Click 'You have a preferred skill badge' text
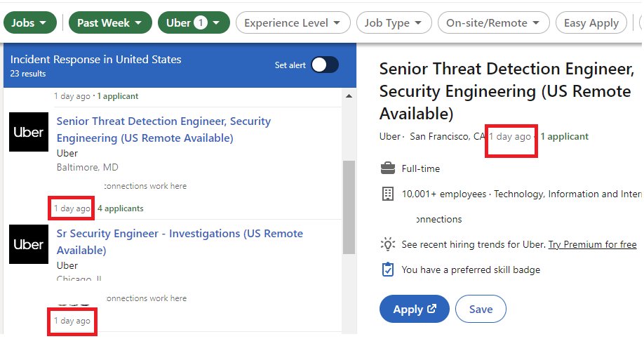644x339 pixels. pyautogui.click(x=471, y=270)
